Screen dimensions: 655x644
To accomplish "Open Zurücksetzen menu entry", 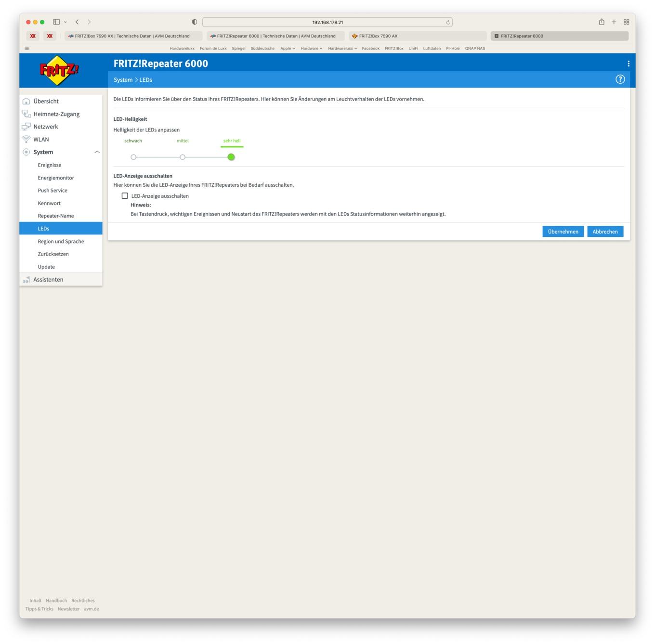I will (61, 254).
